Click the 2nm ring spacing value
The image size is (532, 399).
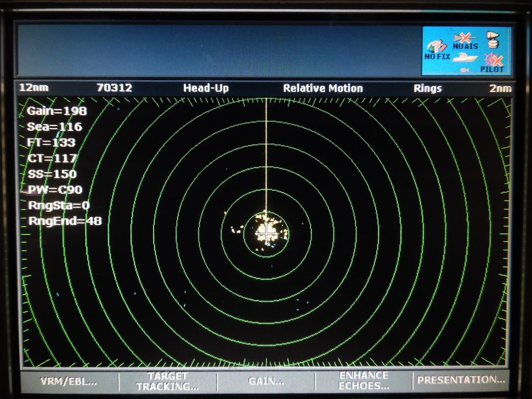pos(500,88)
